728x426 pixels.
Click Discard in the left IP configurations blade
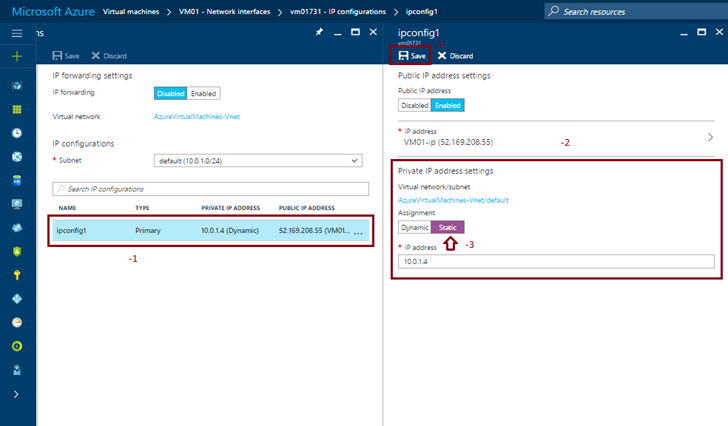109,56
